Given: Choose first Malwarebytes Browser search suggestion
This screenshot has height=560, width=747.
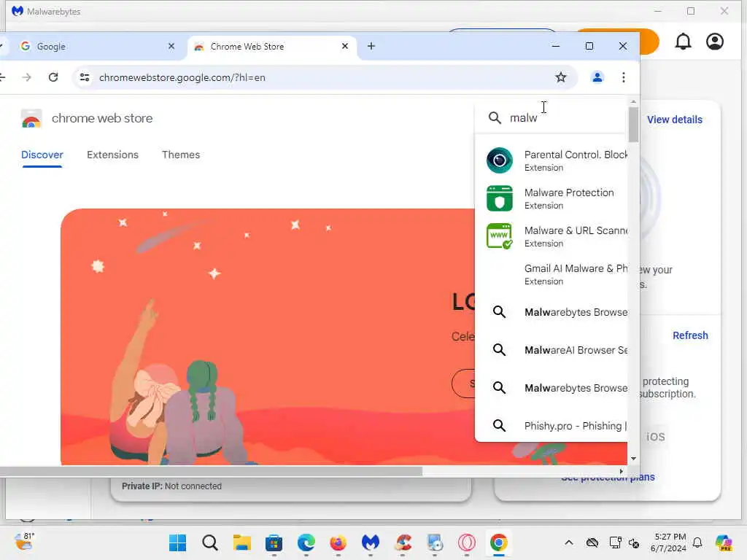Looking at the screenshot, I should (x=551, y=312).
